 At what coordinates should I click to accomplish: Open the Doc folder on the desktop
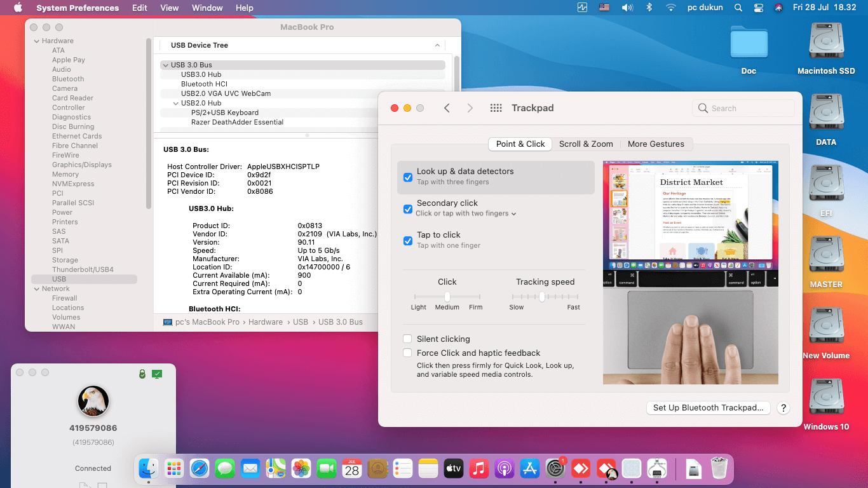[749, 49]
